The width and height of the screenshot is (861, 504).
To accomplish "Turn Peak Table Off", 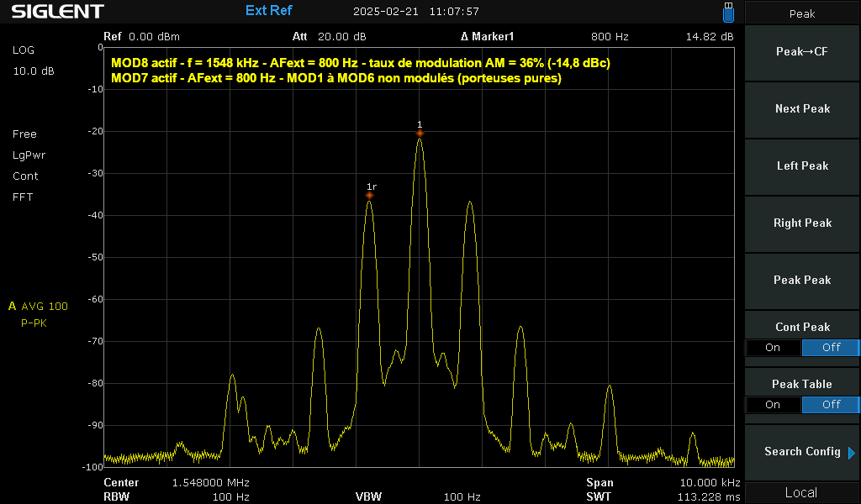I will tap(830, 404).
